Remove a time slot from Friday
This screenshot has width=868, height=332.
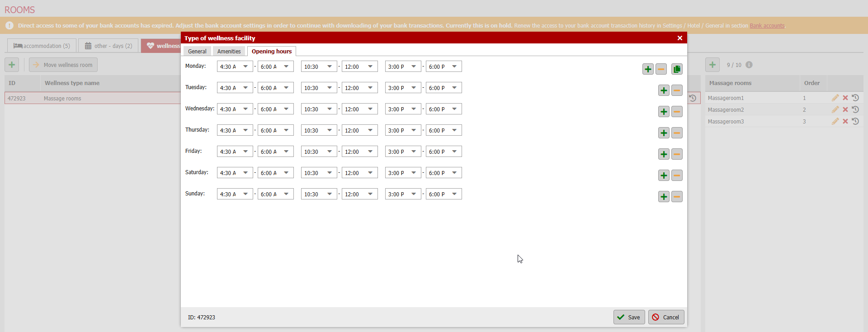[x=677, y=154]
